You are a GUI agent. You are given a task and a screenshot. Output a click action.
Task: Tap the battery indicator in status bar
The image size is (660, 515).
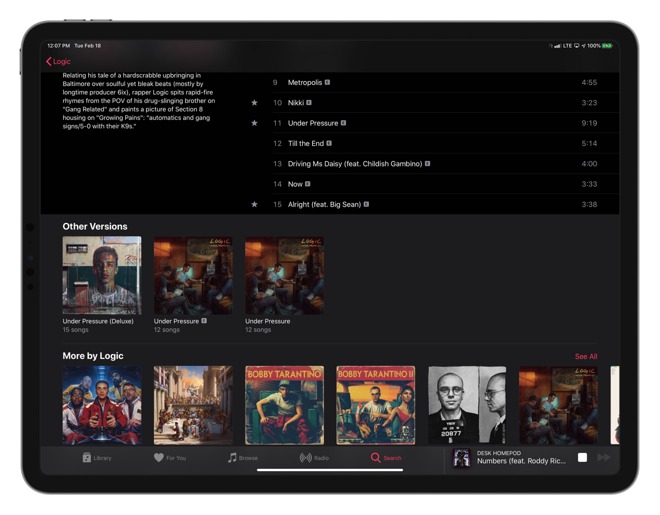[607, 45]
